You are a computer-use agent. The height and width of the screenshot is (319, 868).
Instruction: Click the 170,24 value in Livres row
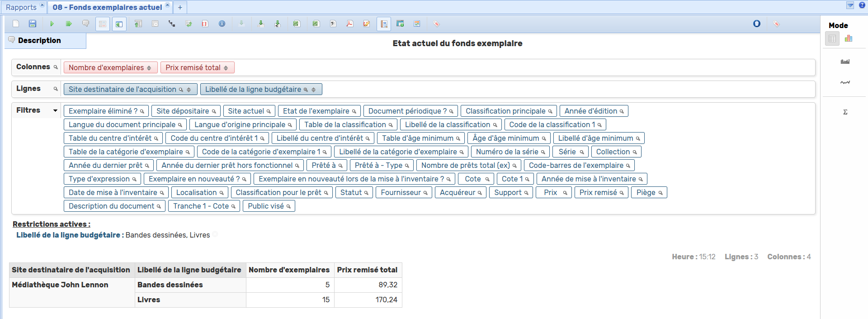pyautogui.click(x=386, y=300)
